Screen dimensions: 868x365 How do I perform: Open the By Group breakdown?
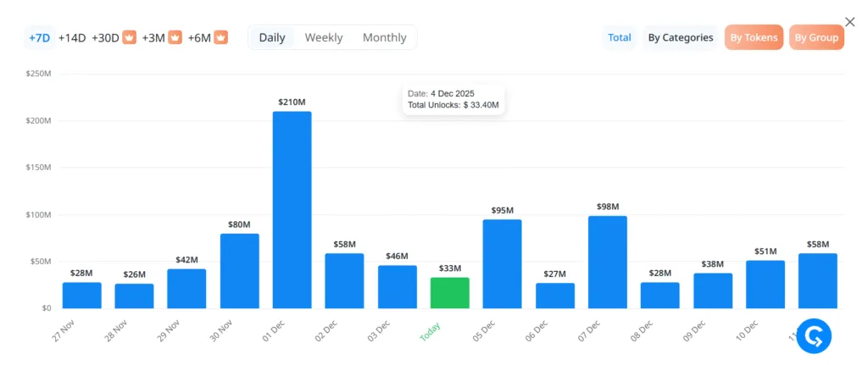pos(816,37)
